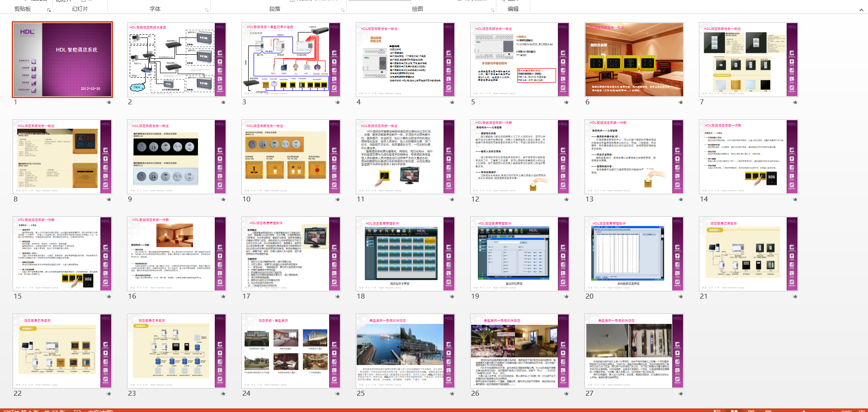Open the 字体 group dialog launcher
This screenshot has height=412, width=868.
207,10
